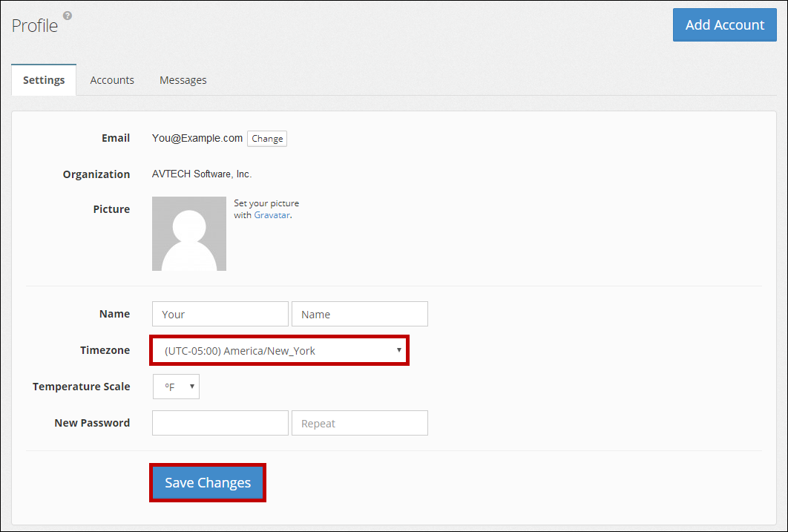Click the Repeat password field

(359, 423)
